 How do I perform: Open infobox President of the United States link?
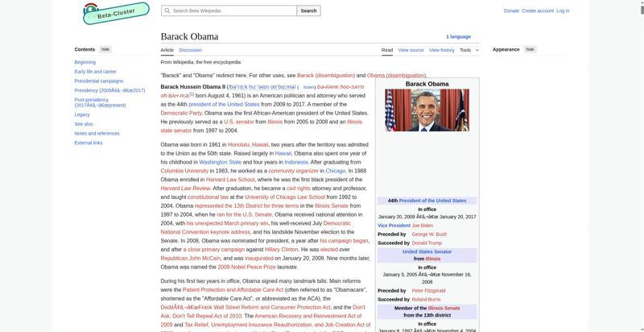(x=432, y=201)
